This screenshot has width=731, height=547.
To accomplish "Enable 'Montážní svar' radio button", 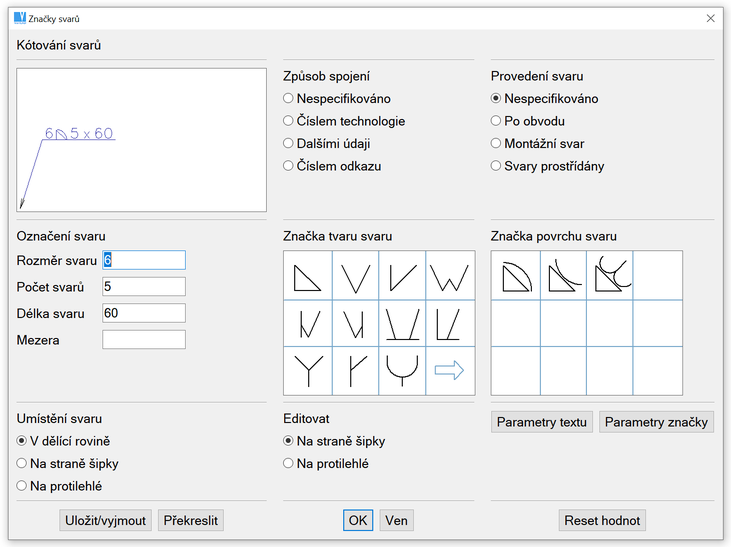I will [496, 144].
